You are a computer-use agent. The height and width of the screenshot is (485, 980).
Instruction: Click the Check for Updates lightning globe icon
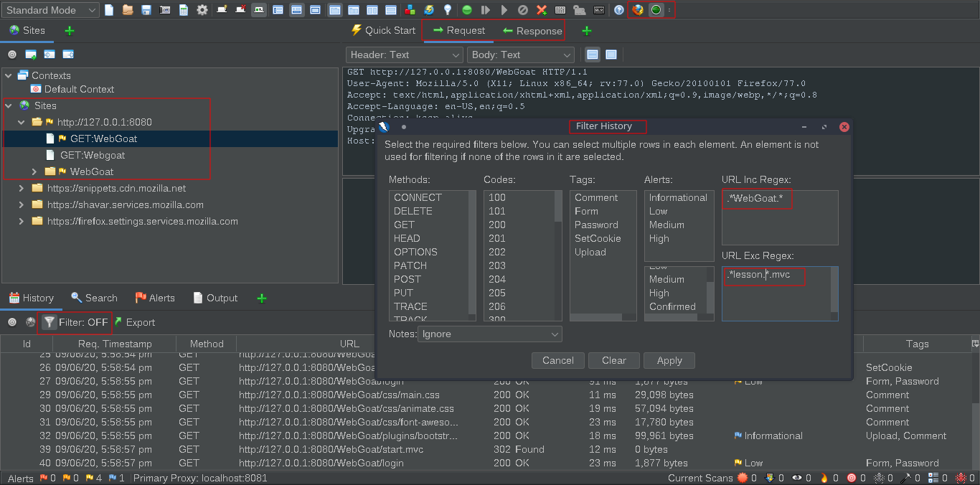(428, 10)
